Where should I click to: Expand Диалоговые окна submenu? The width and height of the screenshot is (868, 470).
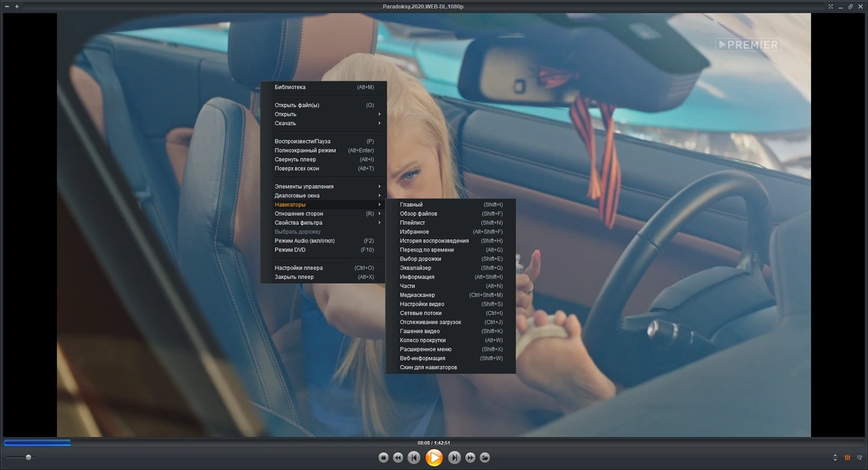[324, 195]
